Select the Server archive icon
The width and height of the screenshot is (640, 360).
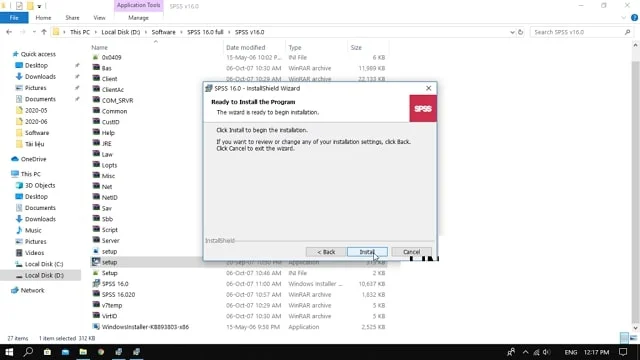[96, 240]
